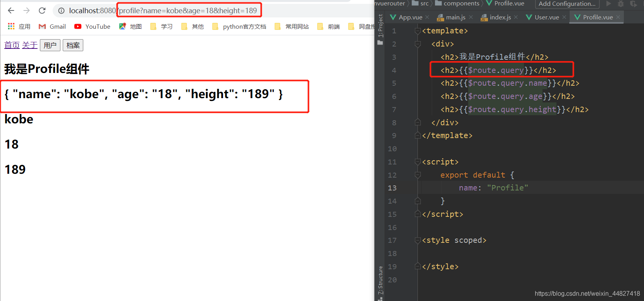Click the IDE Debug bug icon

[621, 4]
